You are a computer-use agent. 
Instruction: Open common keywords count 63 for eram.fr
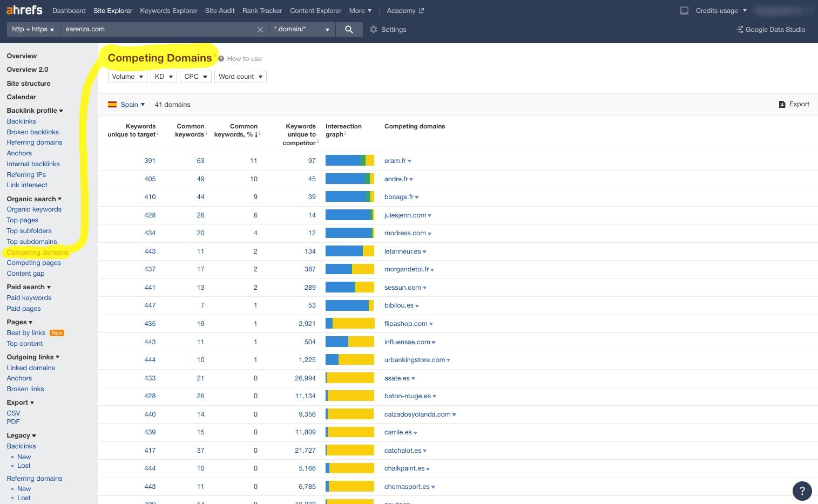tap(200, 161)
